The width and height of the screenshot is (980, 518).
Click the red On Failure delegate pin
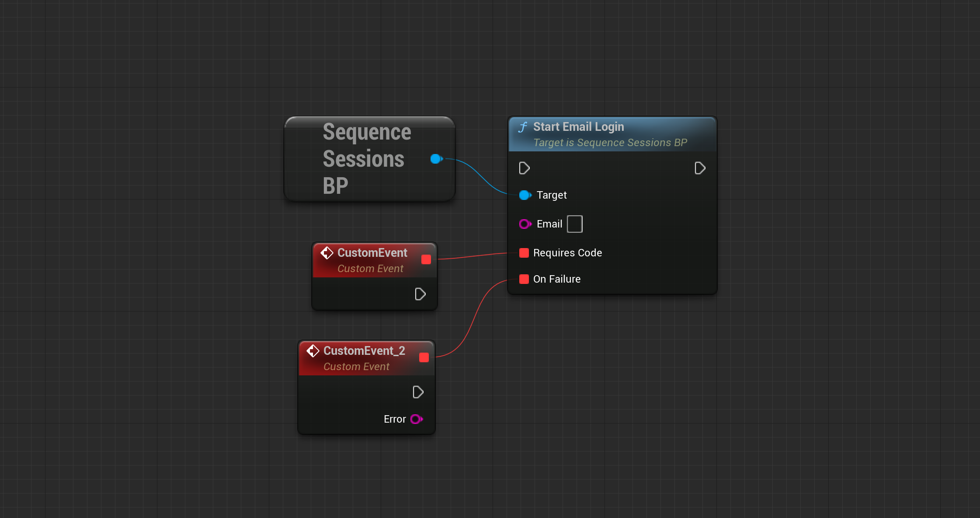click(524, 279)
